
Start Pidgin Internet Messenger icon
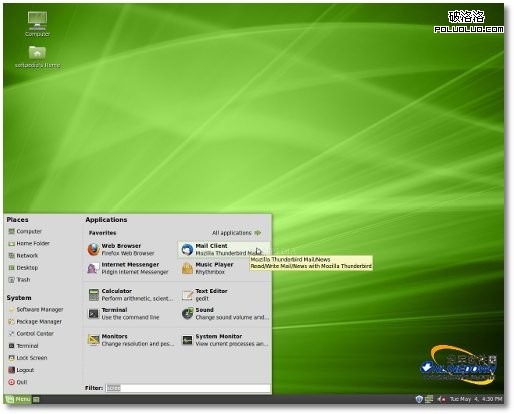click(x=94, y=268)
